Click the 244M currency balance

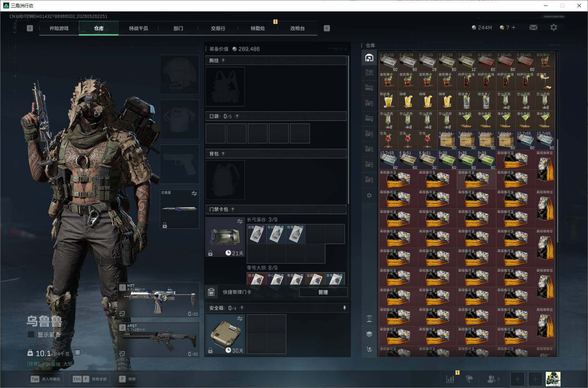click(482, 28)
